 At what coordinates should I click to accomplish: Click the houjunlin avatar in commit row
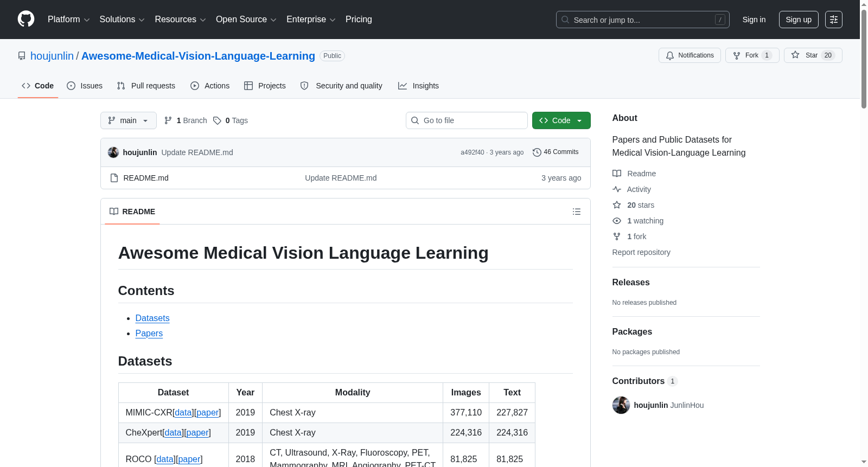coord(113,152)
